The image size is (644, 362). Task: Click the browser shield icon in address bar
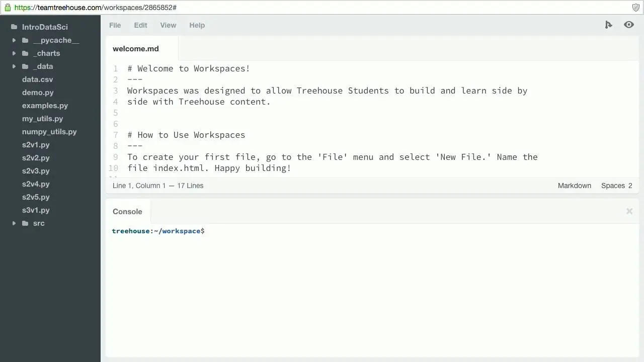[636, 8]
